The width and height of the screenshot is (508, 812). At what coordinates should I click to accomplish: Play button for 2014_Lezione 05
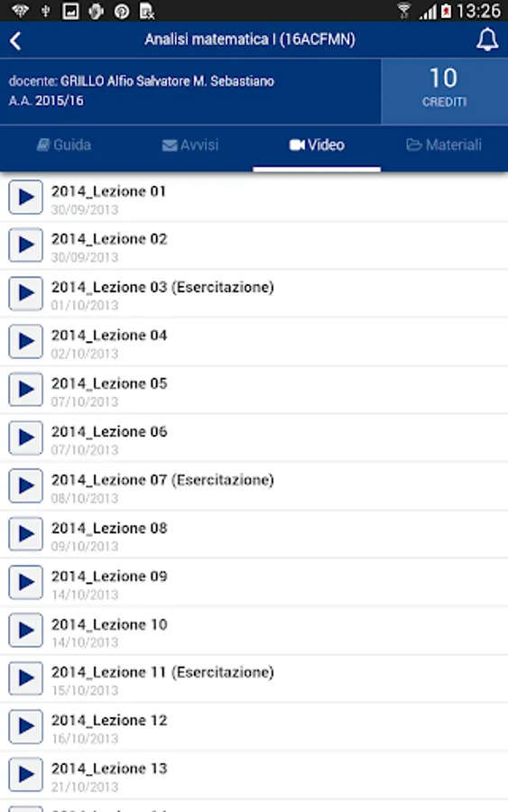(25, 390)
